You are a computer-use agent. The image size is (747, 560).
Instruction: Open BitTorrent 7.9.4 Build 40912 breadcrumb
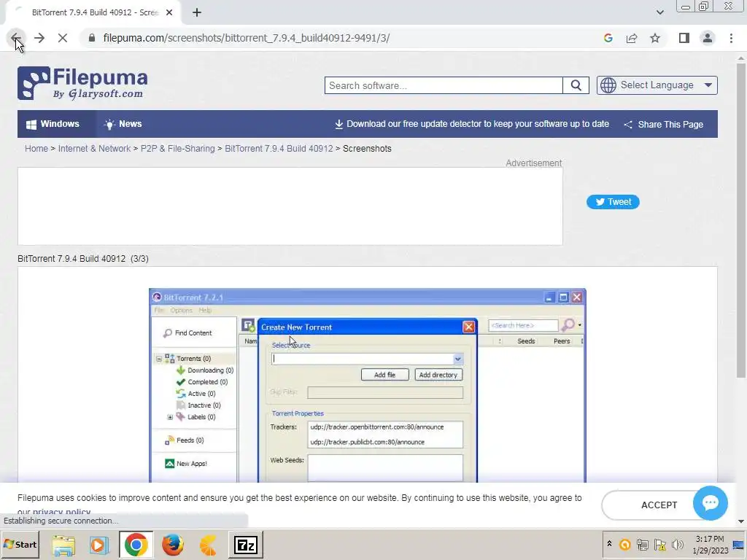point(279,149)
